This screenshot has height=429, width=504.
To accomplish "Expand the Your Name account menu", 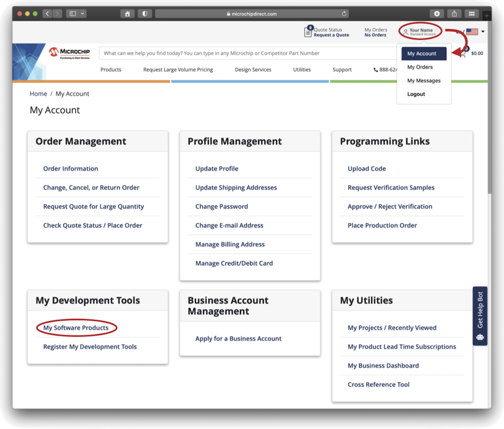I will 421,32.
